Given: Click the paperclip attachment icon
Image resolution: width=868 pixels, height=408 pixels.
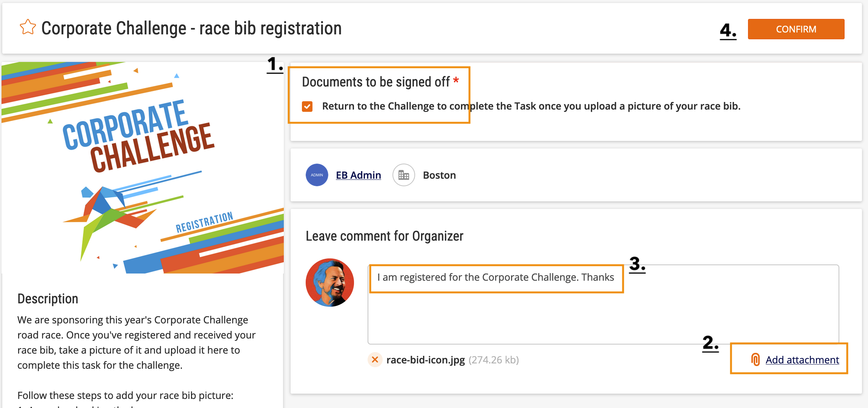Looking at the screenshot, I should click(x=755, y=360).
